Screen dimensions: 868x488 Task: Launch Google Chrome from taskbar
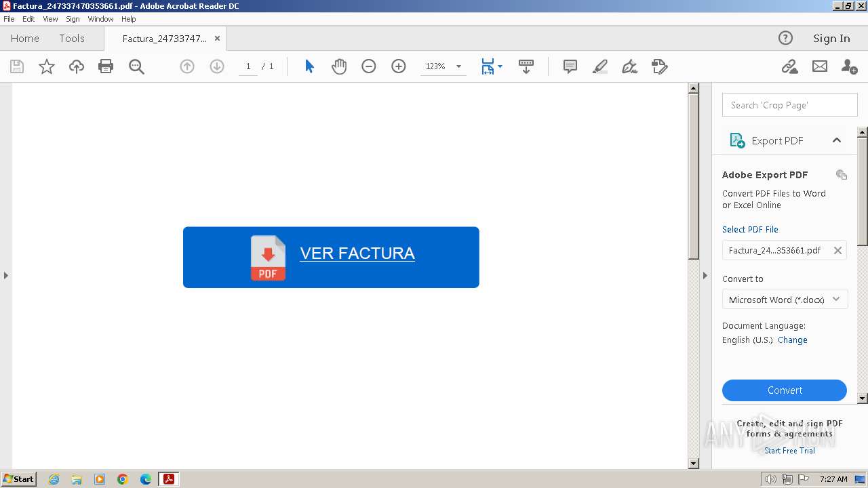point(123,479)
